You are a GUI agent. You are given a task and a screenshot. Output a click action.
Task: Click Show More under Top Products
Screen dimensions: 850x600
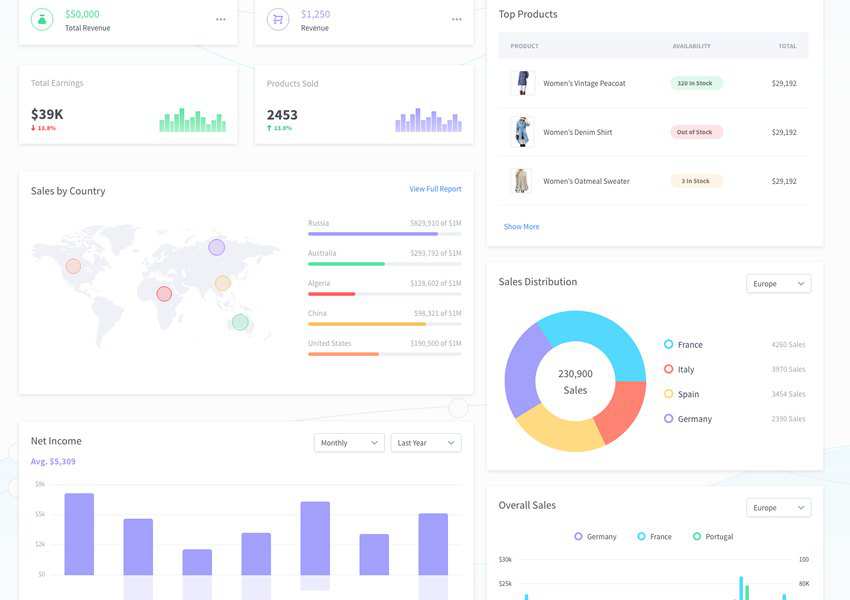tap(521, 227)
